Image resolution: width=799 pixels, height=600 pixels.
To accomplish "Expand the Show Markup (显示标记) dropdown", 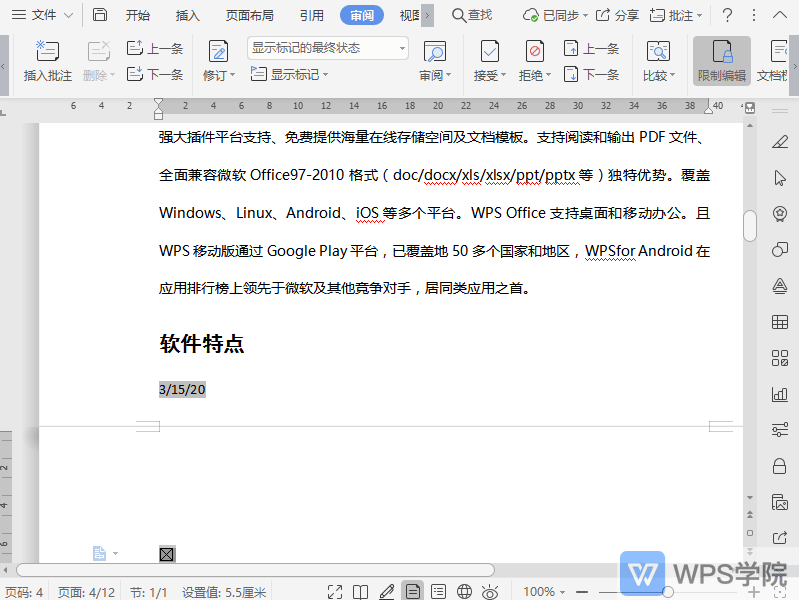I will (x=290, y=75).
